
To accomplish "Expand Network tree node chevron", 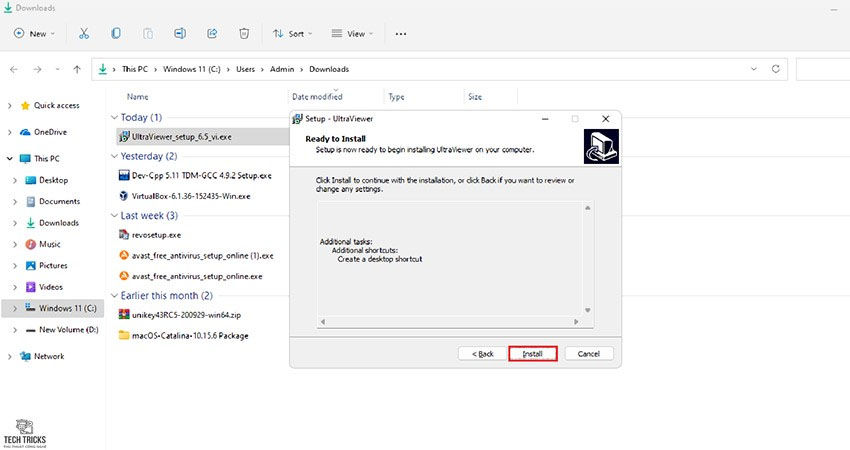I will point(10,357).
